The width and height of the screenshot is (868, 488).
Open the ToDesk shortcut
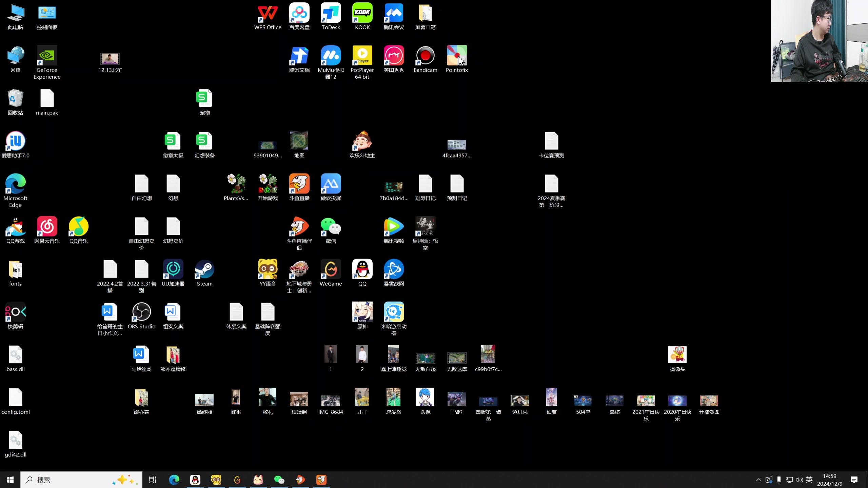click(331, 16)
